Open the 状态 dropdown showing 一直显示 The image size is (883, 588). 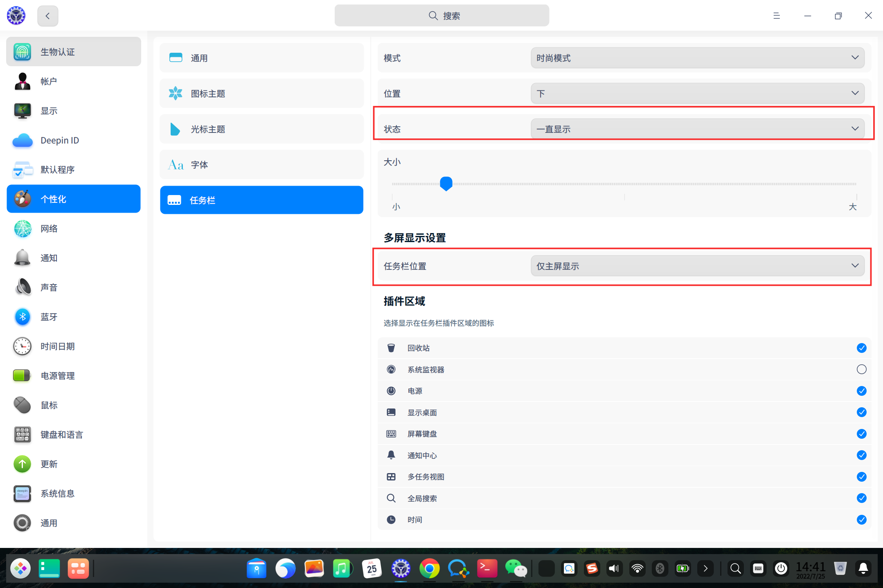[x=697, y=129]
